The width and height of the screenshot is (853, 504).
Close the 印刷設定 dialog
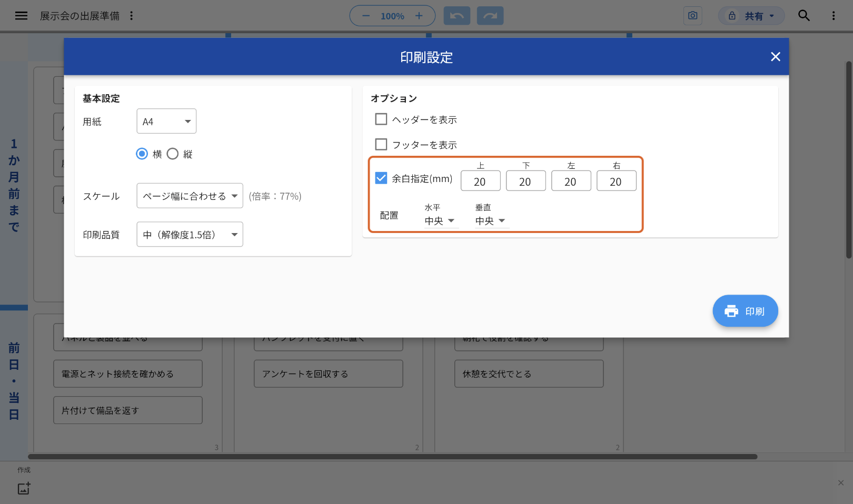coord(776,57)
